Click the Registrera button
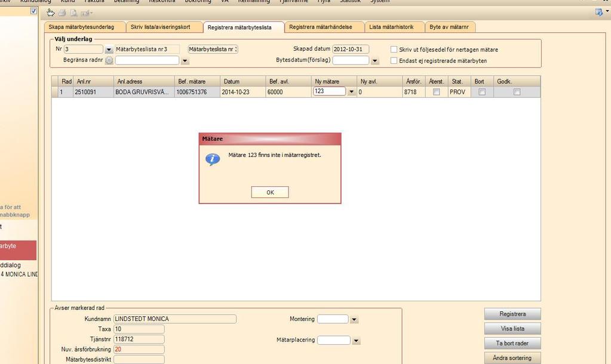 pyautogui.click(x=512, y=314)
